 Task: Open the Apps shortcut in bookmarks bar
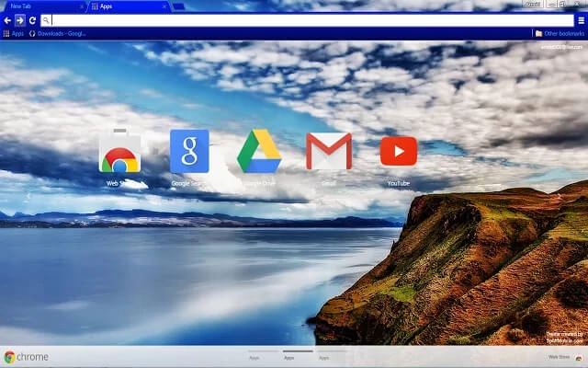coord(14,33)
